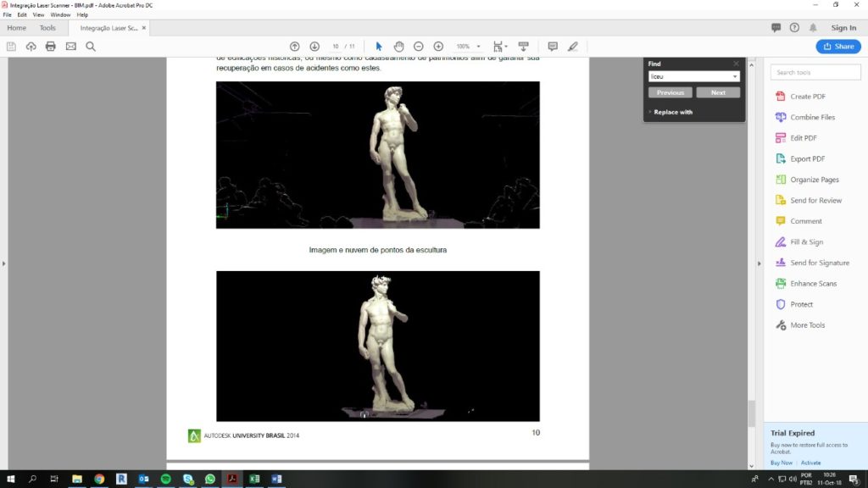Click the Zoom Out minus icon
The image size is (868, 488).
coord(419,46)
